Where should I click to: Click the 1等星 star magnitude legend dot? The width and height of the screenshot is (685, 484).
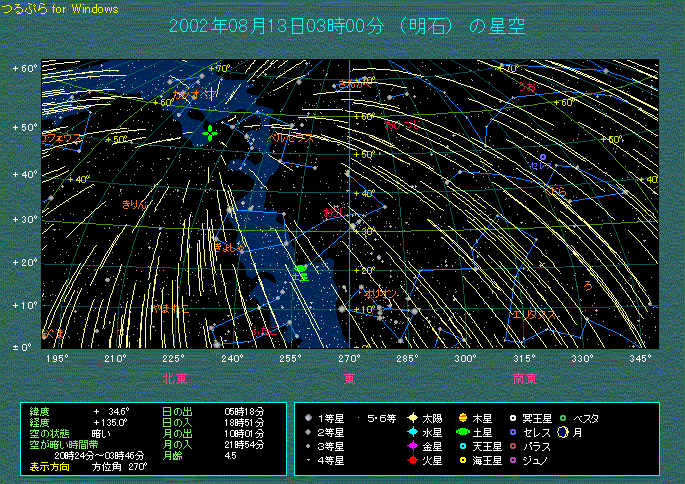coord(308,417)
